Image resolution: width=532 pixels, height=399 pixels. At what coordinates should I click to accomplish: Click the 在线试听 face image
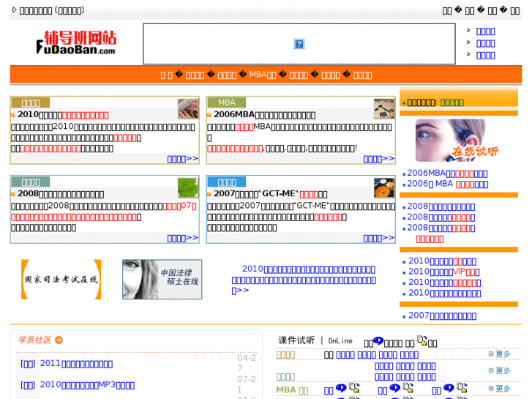(458, 141)
